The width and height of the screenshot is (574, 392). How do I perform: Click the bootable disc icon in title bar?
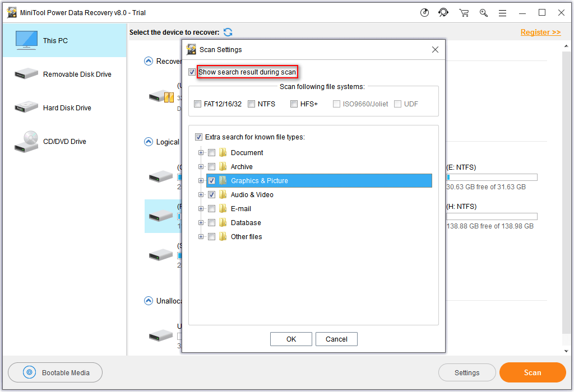(x=424, y=13)
